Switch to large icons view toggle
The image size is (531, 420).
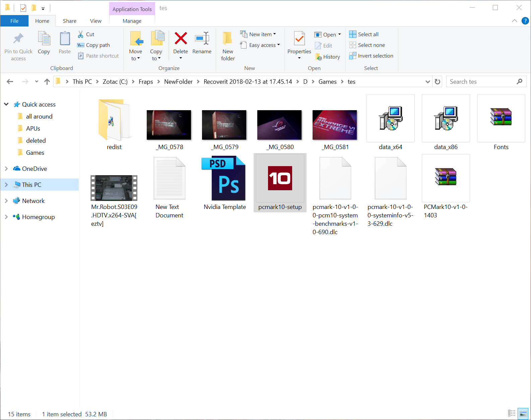pyautogui.click(x=523, y=414)
